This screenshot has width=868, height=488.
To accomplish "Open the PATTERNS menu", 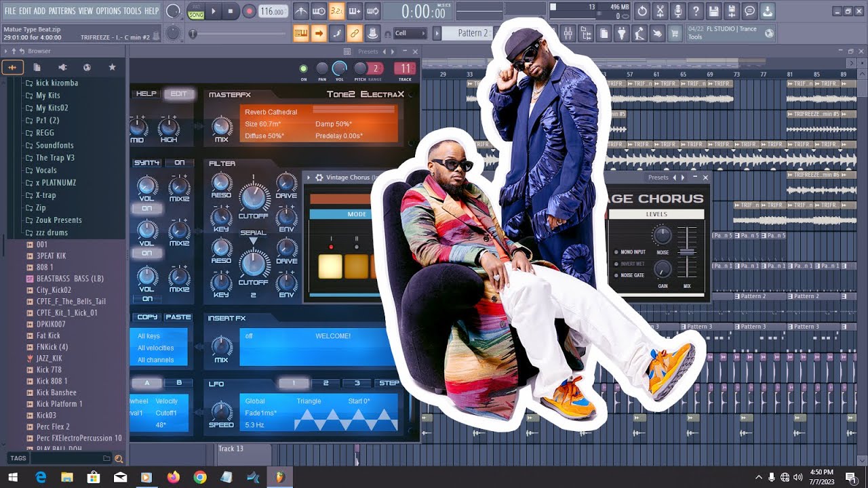I will click(61, 11).
